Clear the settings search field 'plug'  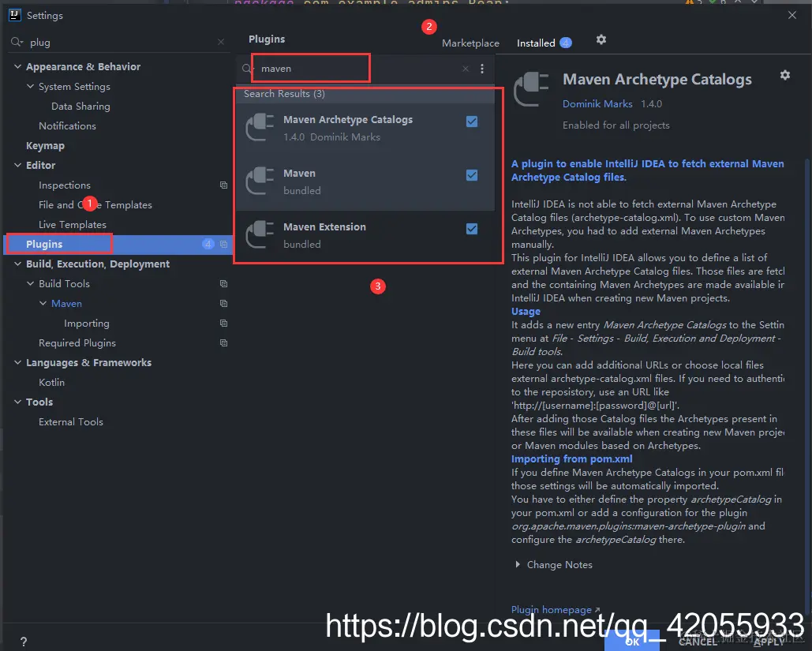coord(221,42)
